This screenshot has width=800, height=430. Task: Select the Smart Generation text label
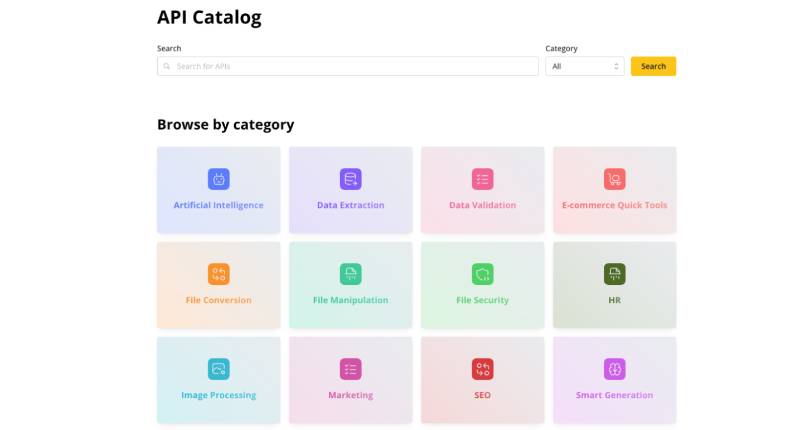(x=614, y=395)
